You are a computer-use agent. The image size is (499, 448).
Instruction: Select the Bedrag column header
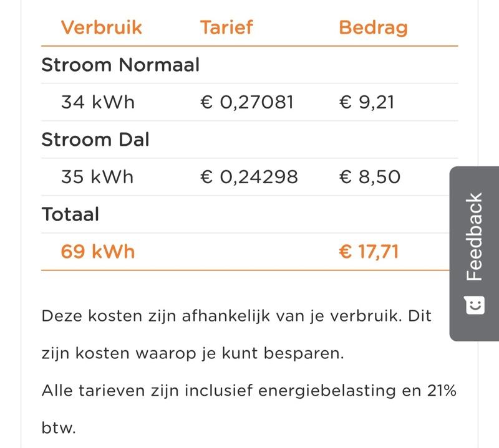[373, 28]
